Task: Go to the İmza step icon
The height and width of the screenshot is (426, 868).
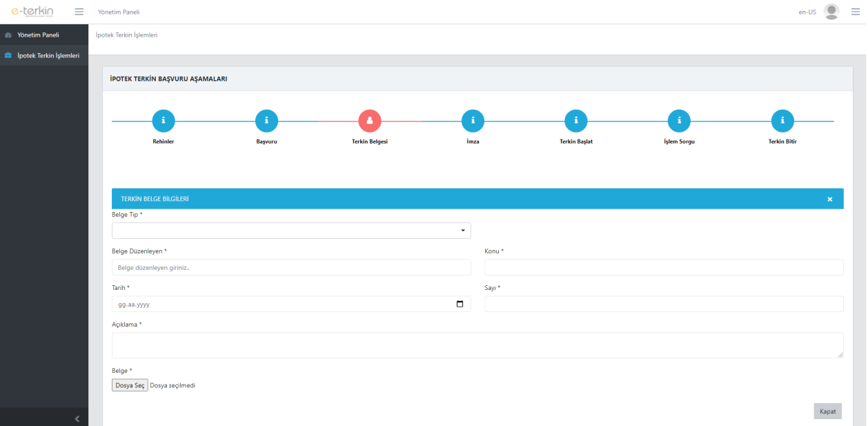Action: point(473,121)
